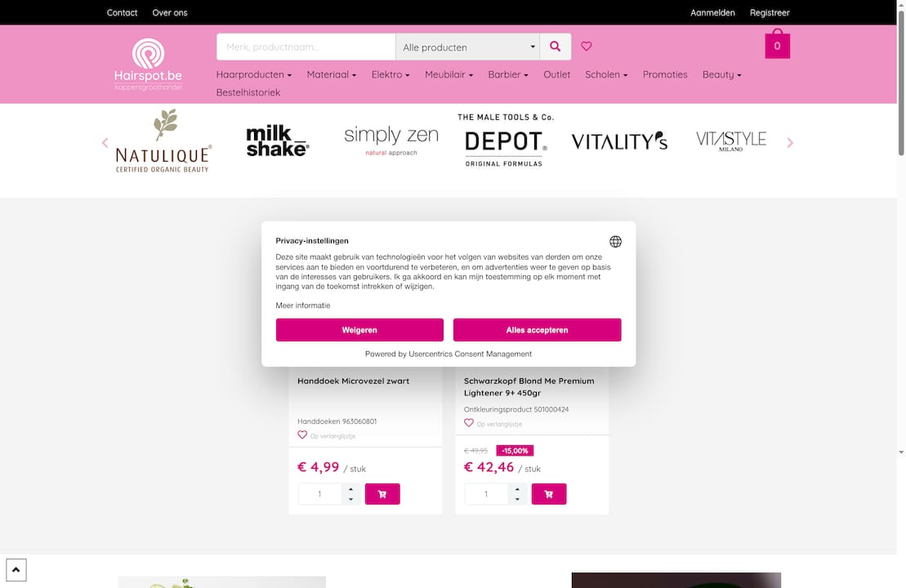Click Alles accepteren in privacy dialog
This screenshot has width=906, height=588.
(537, 330)
